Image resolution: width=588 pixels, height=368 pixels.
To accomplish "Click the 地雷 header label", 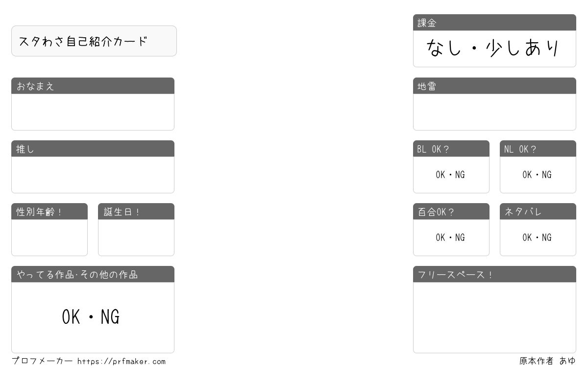I will (x=427, y=86).
